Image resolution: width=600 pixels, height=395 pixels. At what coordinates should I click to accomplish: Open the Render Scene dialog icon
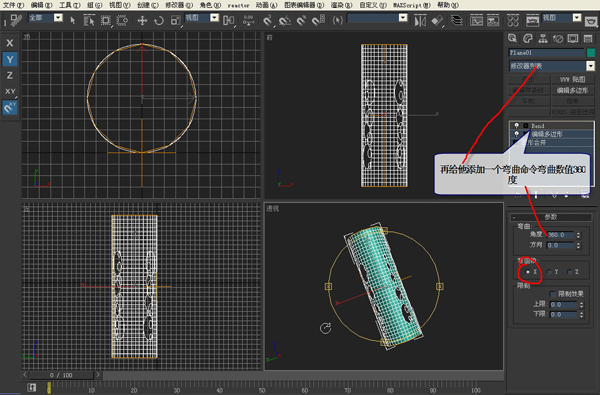coord(533,20)
